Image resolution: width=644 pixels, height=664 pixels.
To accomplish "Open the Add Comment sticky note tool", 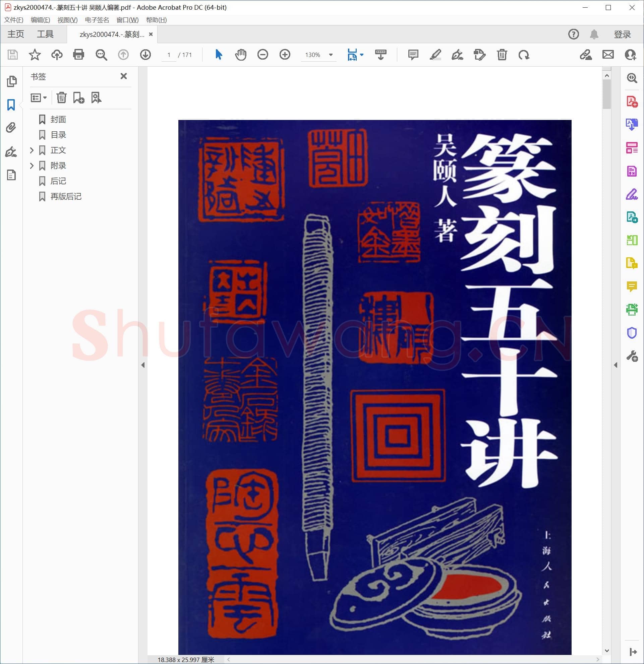I will tap(413, 55).
